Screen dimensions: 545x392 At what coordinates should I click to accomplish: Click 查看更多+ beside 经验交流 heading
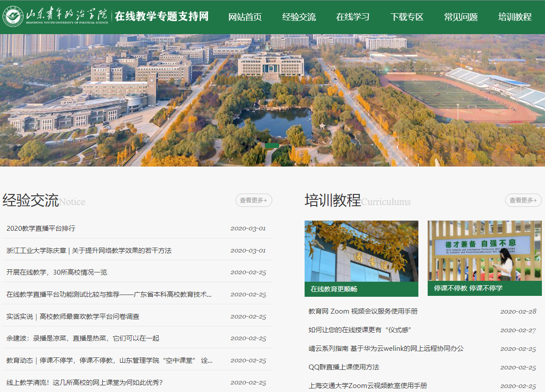coord(254,200)
